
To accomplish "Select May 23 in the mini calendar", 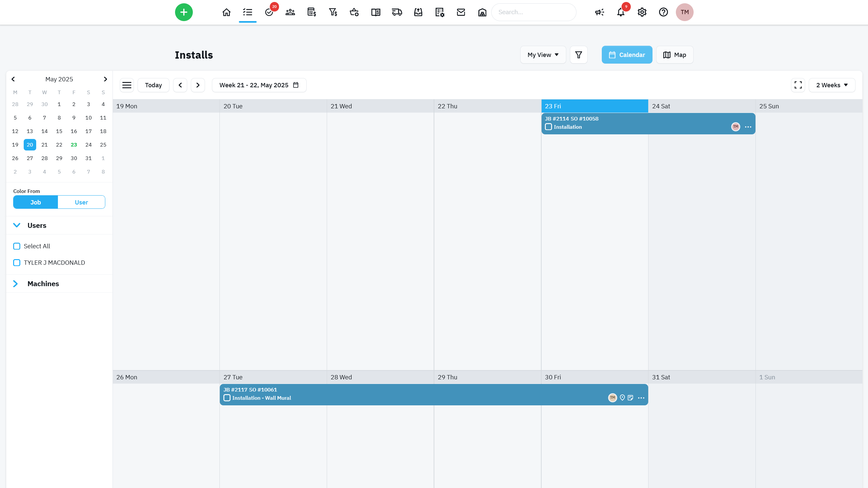I will coord(74,145).
